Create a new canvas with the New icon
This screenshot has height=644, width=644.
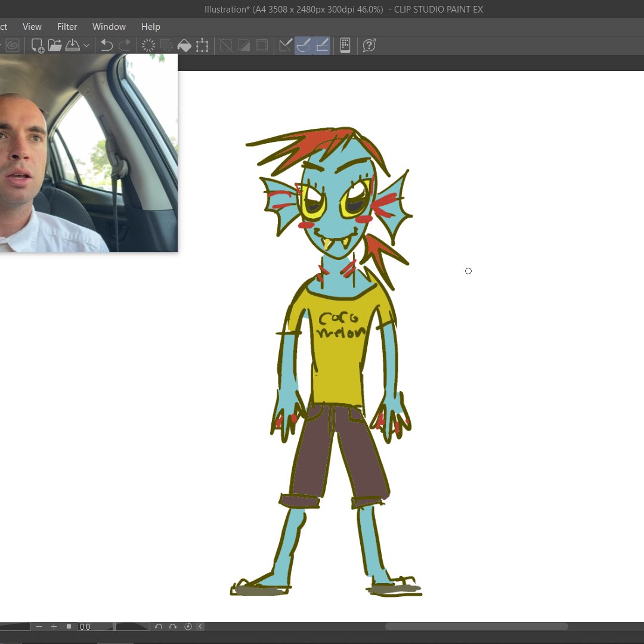pyautogui.click(x=38, y=45)
